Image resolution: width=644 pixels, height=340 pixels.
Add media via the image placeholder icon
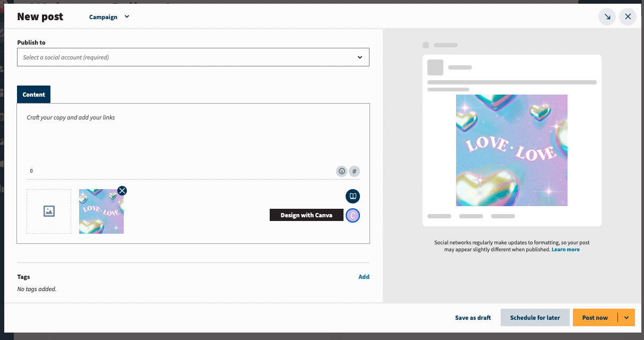(x=48, y=211)
